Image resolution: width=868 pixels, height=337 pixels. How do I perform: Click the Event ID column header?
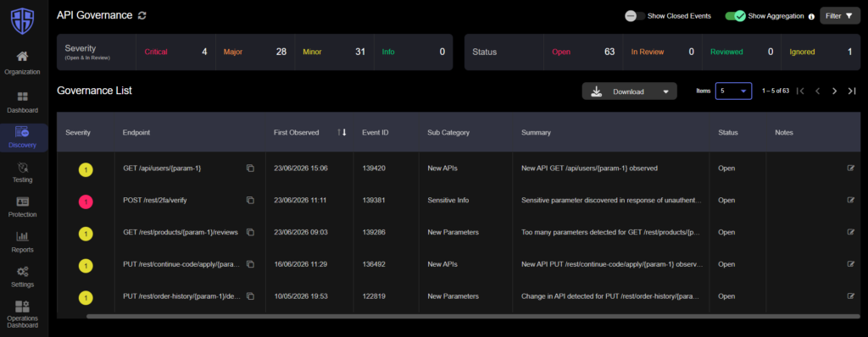pyautogui.click(x=376, y=133)
